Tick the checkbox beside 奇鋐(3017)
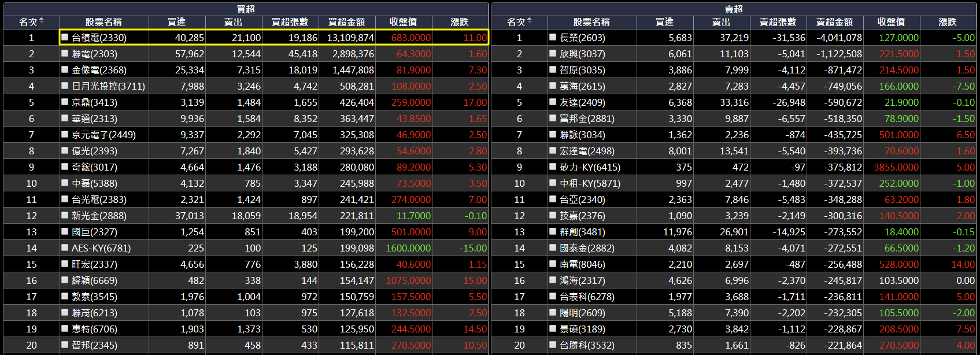Screen dimensions: 980x355 pyautogui.click(x=65, y=167)
